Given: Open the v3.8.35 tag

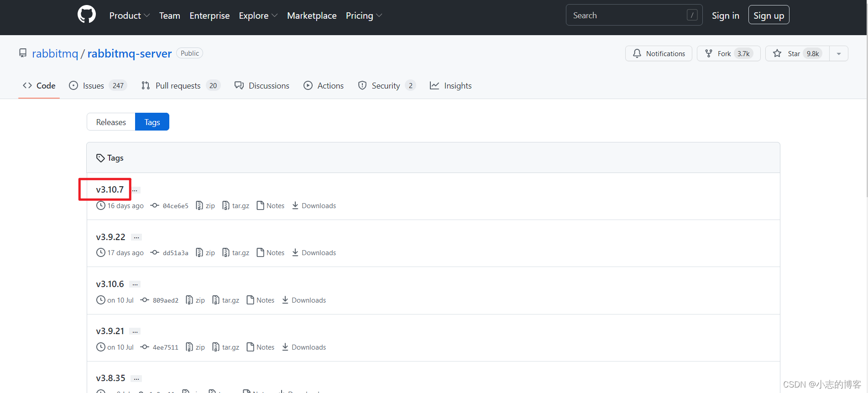Looking at the screenshot, I should [110, 378].
